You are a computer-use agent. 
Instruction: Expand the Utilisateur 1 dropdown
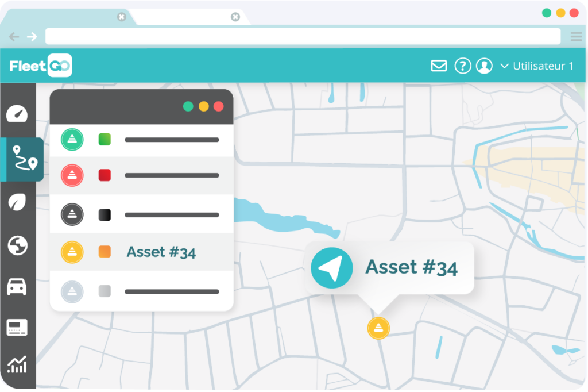537,66
